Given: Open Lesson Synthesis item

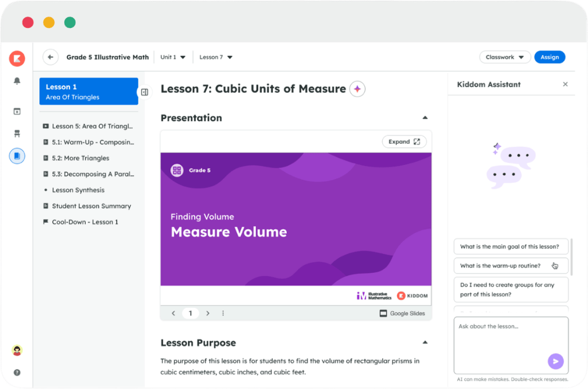Looking at the screenshot, I should [74, 190].
